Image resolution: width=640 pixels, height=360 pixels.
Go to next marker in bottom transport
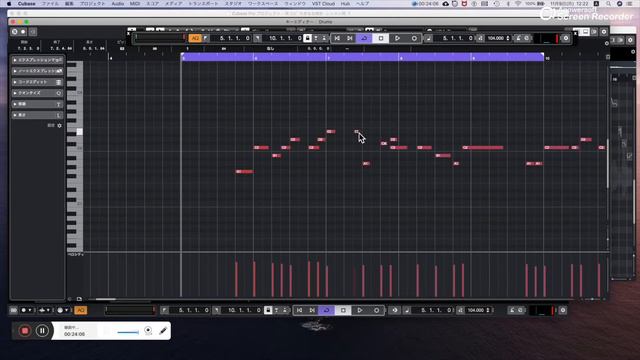click(312, 310)
